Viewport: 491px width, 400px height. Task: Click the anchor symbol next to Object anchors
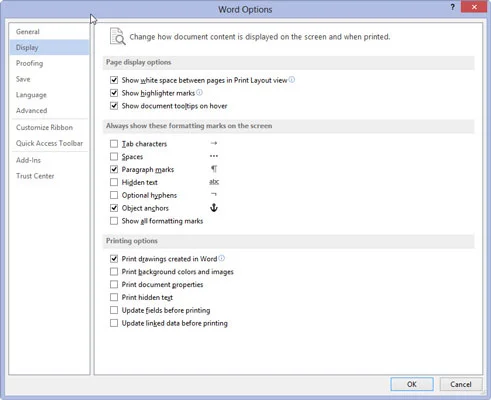click(x=214, y=208)
